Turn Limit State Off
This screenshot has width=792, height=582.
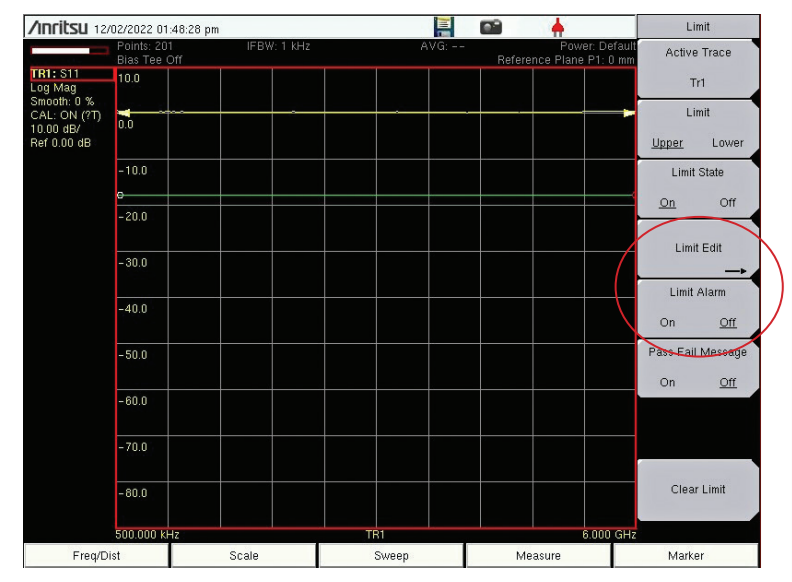727,202
